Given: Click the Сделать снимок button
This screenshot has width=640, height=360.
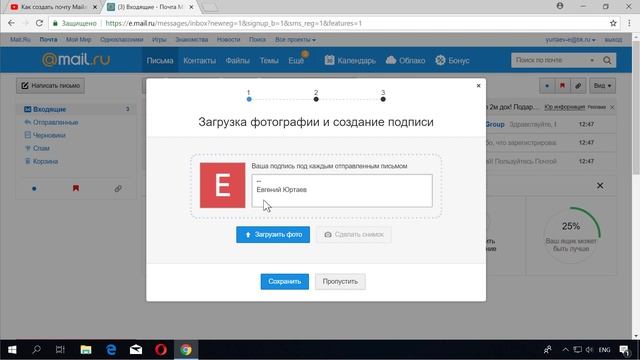Looking at the screenshot, I should click(354, 235).
